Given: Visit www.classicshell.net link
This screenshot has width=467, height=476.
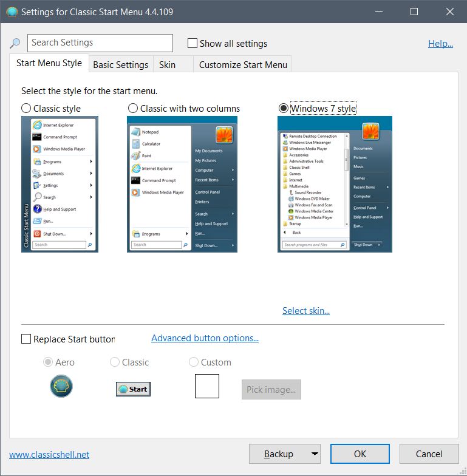Looking at the screenshot, I should (x=49, y=454).
